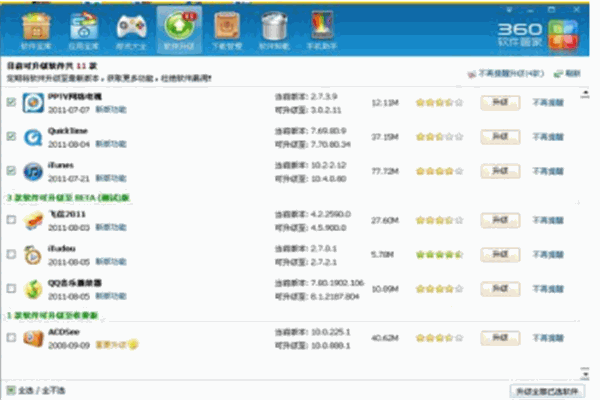
Task: Open the 下载管理 download manager tab
Action: click(227, 32)
